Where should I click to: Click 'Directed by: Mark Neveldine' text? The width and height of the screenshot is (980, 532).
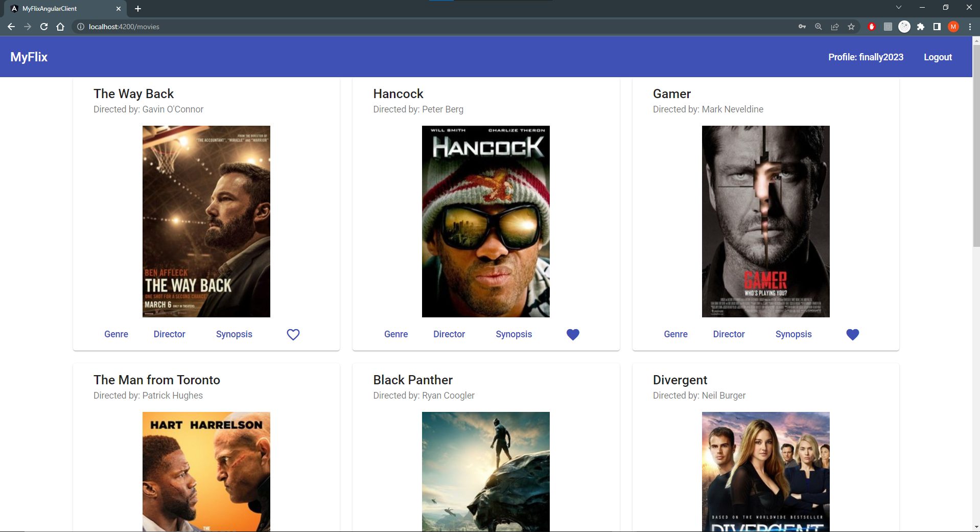pyautogui.click(x=708, y=109)
